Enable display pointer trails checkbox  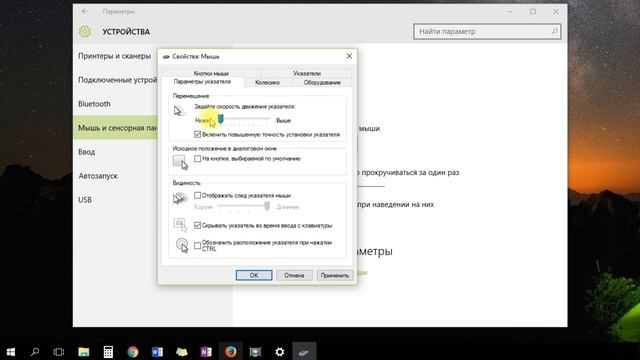click(198, 196)
